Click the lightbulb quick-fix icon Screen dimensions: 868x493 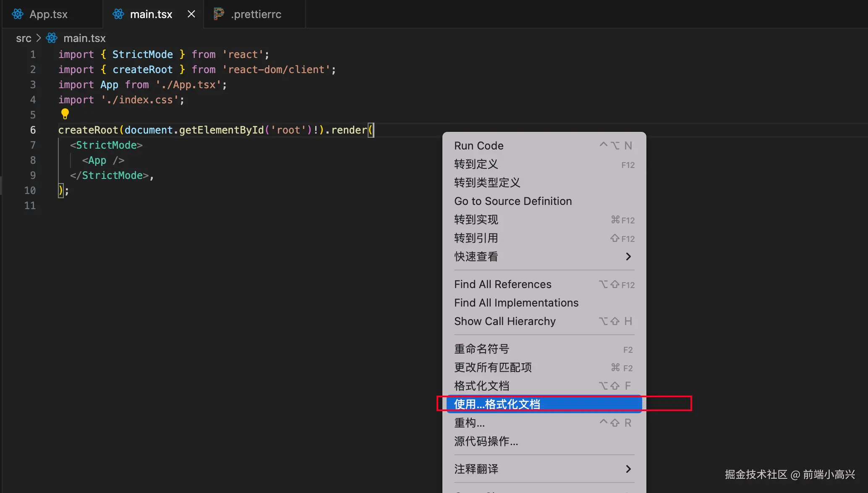(x=65, y=113)
